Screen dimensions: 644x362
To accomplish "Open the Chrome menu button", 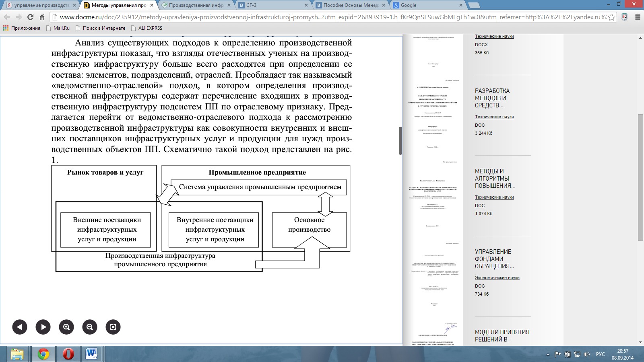I will [638, 17].
